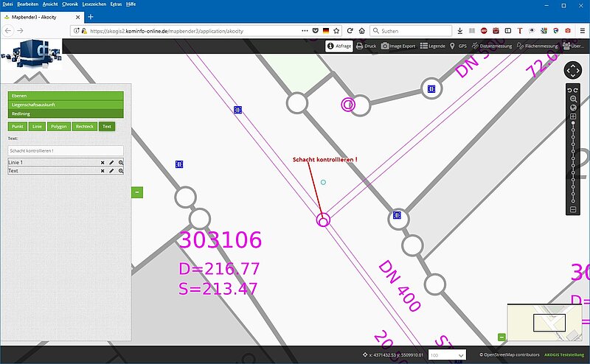Select the Polygon drawing button
The width and height of the screenshot is (590, 364).
tap(59, 127)
